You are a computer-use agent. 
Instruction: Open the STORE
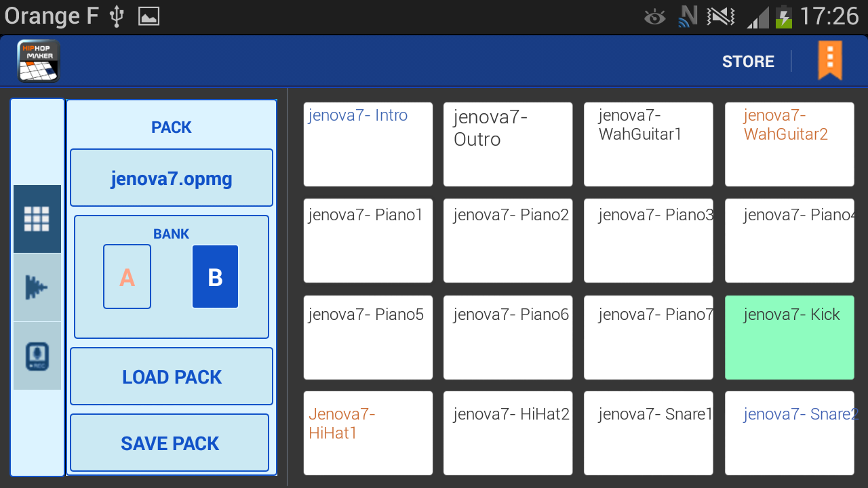tap(748, 62)
